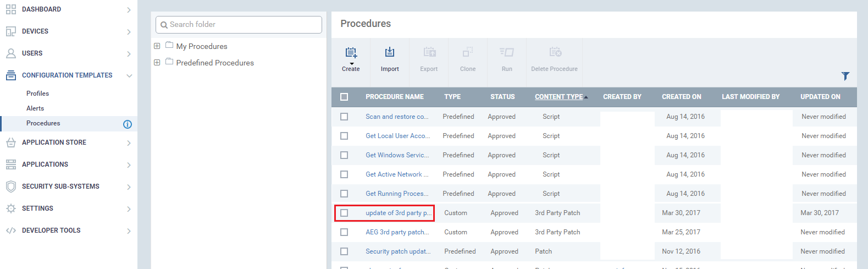Check the update of 3rd party row checkbox

(344, 213)
